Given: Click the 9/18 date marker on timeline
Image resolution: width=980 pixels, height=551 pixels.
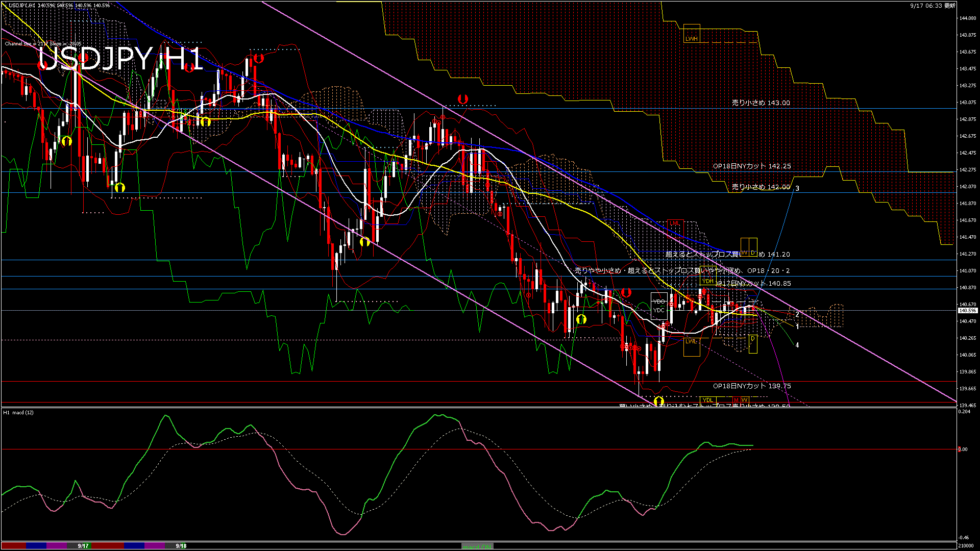Looking at the screenshot, I should [181, 546].
